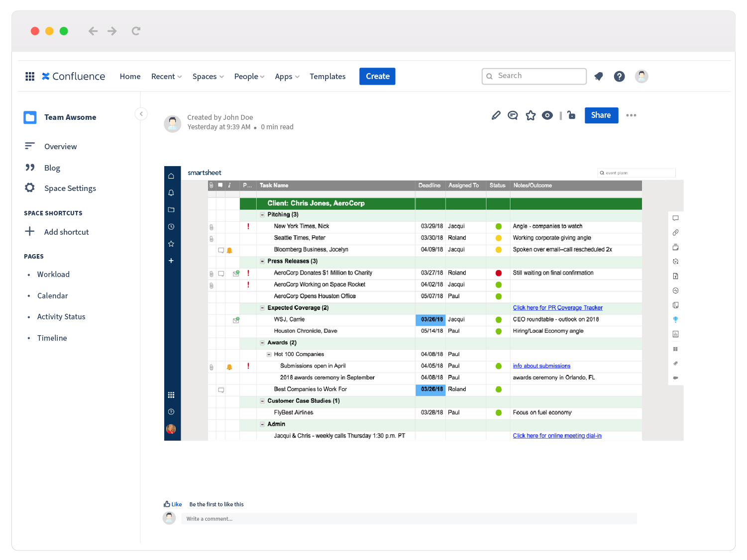Open the Timeline page
This screenshot has width=747, height=560.
52,338
